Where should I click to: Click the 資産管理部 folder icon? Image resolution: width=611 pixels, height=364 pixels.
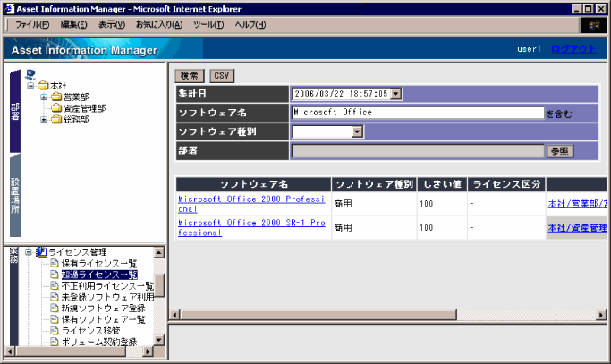[x=56, y=107]
